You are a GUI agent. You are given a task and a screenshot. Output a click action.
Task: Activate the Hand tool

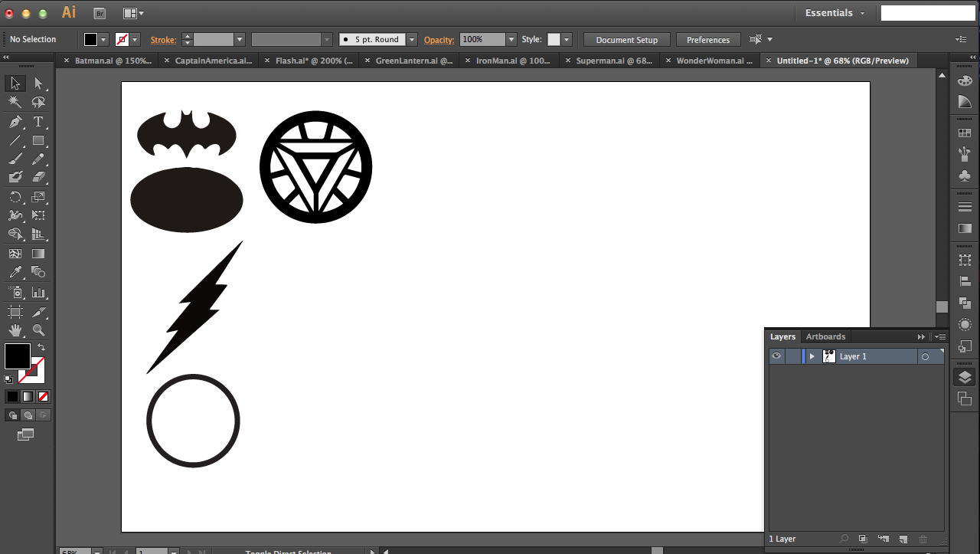[15, 330]
